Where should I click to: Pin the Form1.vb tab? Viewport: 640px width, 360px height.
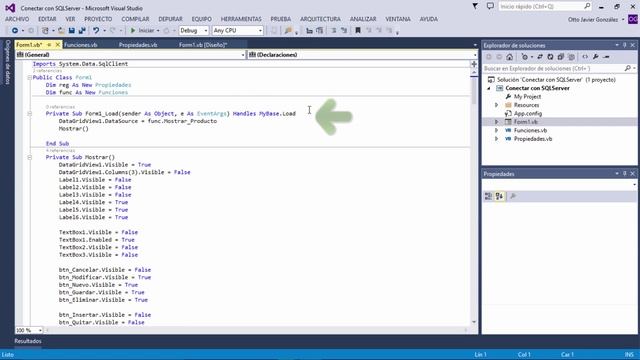click(x=49, y=45)
